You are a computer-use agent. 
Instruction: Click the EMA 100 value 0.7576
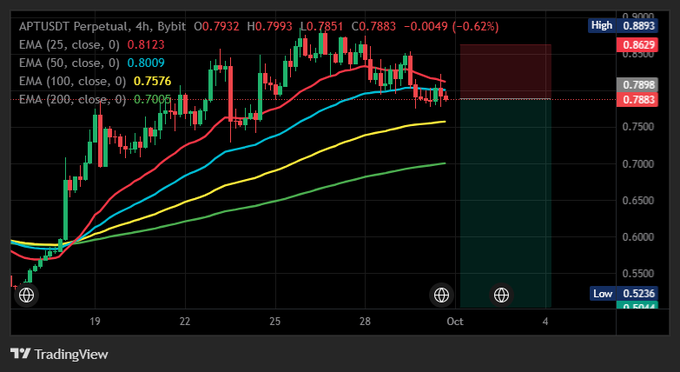(x=152, y=81)
